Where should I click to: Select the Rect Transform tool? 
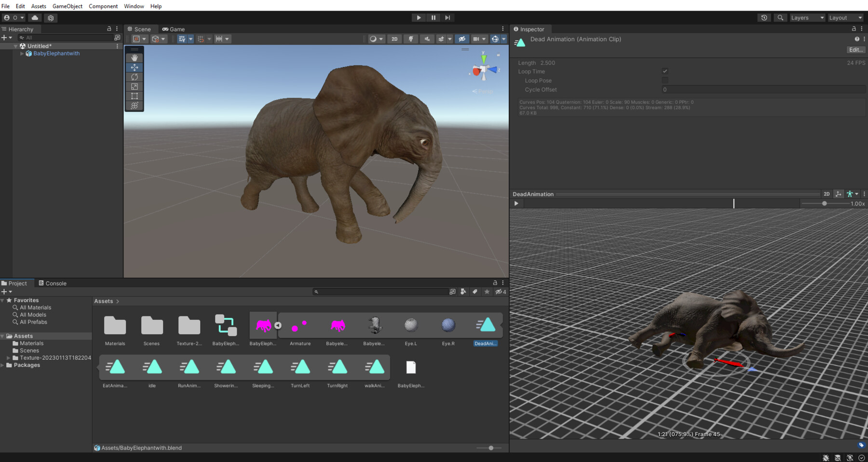pos(134,96)
